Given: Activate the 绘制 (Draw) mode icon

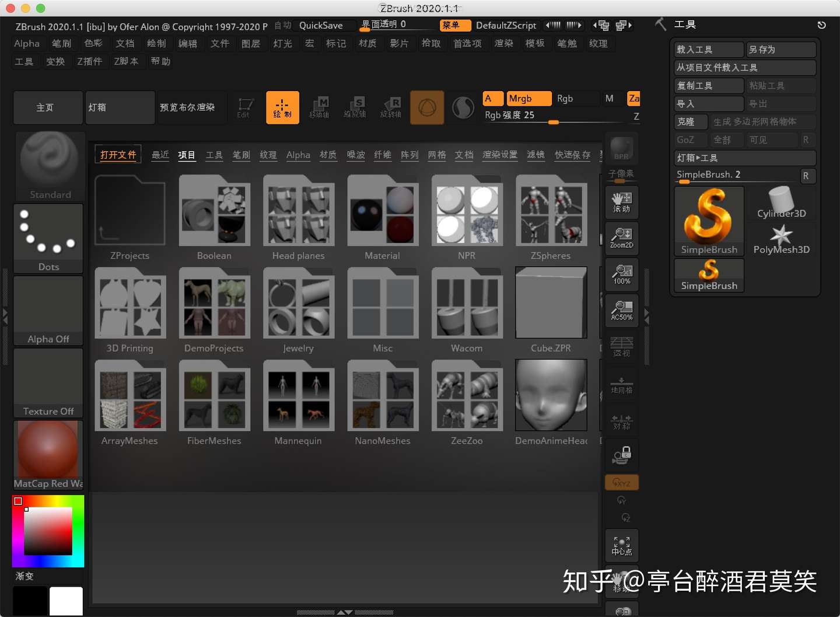Looking at the screenshot, I should point(282,107).
